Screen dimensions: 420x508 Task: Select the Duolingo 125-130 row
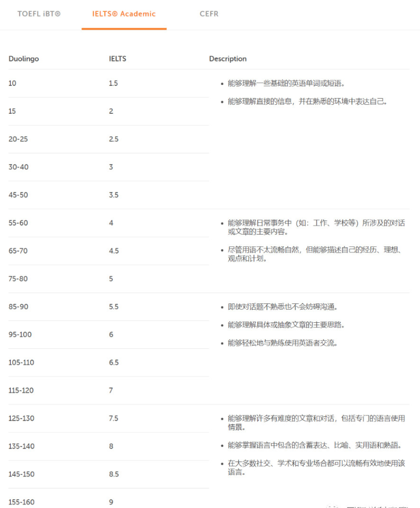click(21, 418)
